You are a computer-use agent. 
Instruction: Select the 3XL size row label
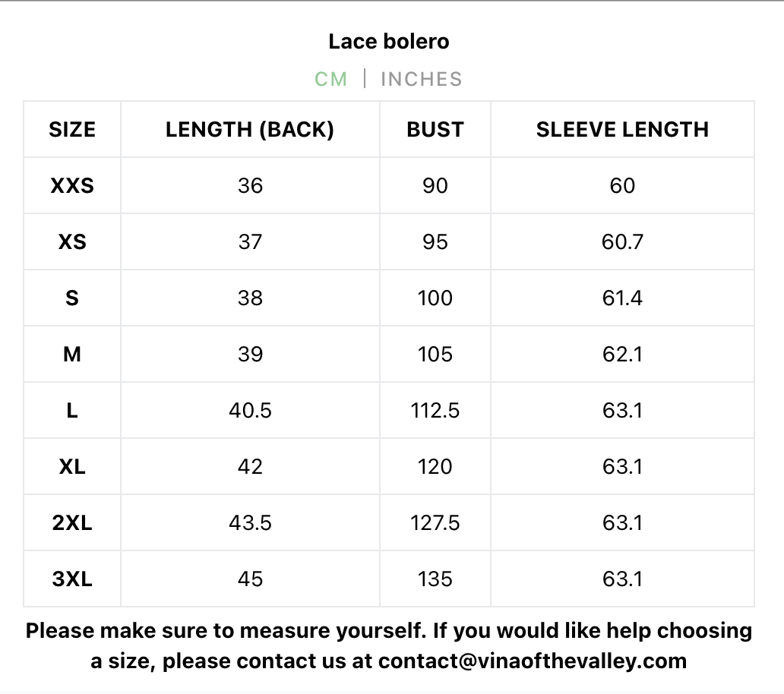[72, 579]
